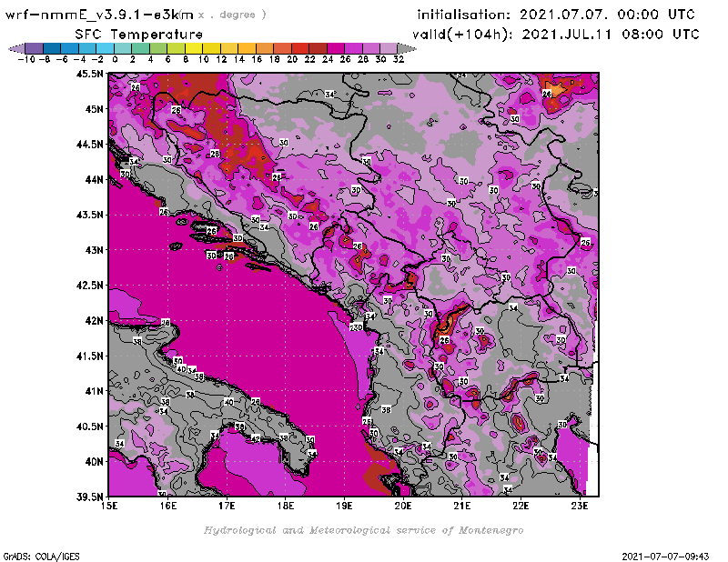Click the '42.5N' latitude axis label
This screenshot has width=728, height=562.
pos(89,286)
